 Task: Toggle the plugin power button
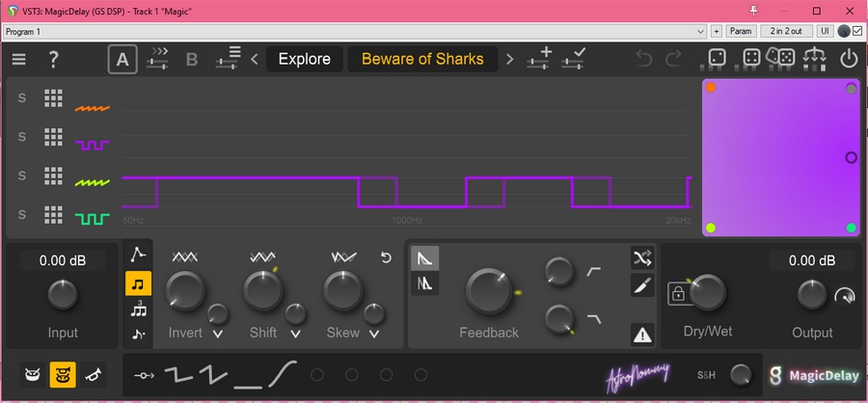click(x=849, y=59)
